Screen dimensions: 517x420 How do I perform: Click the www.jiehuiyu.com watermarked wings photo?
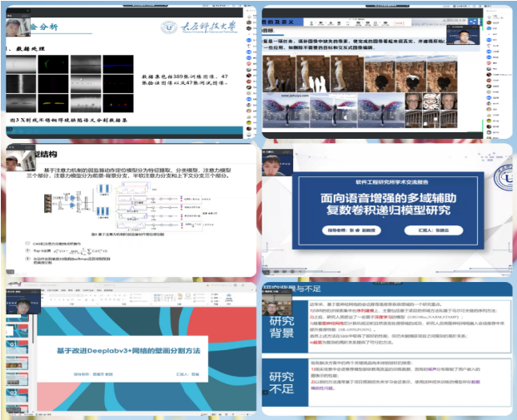click(286, 111)
